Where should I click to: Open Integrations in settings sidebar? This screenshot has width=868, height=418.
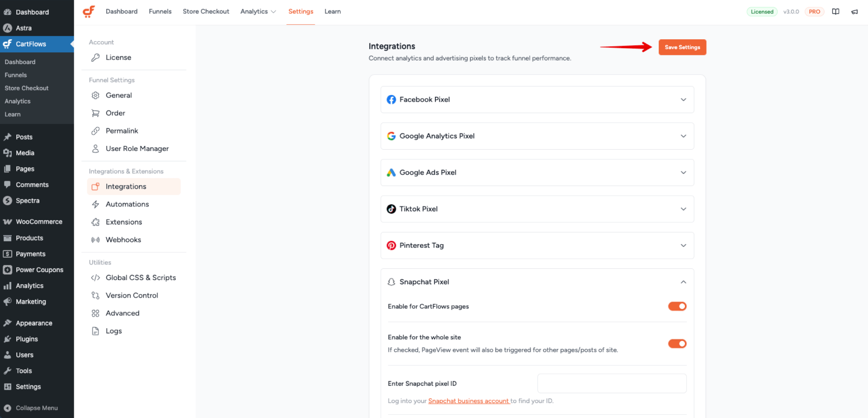(134, 187)
